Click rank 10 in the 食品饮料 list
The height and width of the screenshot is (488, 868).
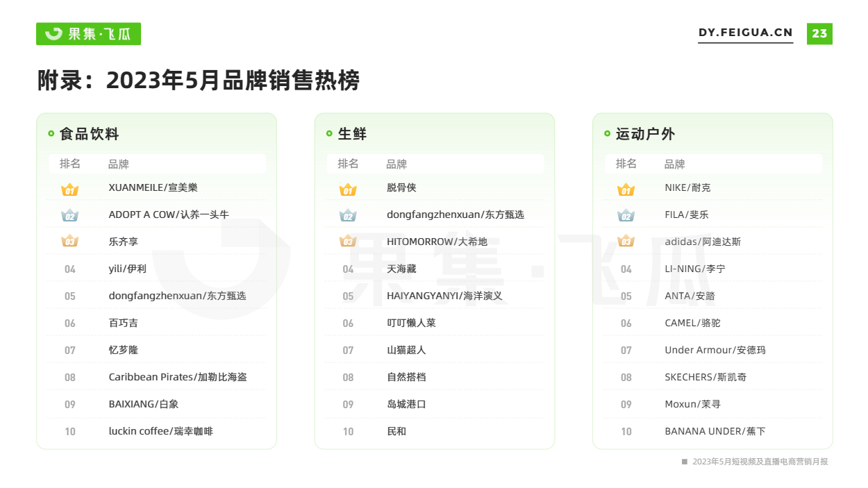70,432
